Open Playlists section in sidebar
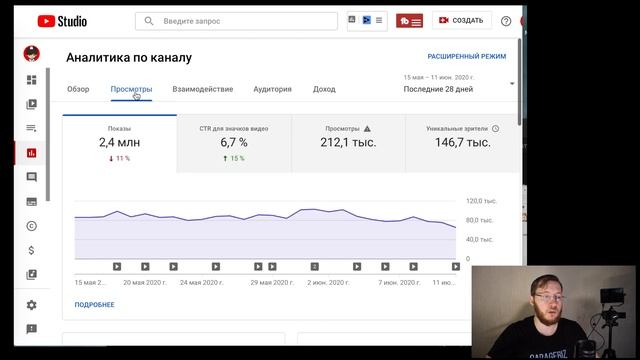Viewport: 640px width, 360px height. point(31,128)
